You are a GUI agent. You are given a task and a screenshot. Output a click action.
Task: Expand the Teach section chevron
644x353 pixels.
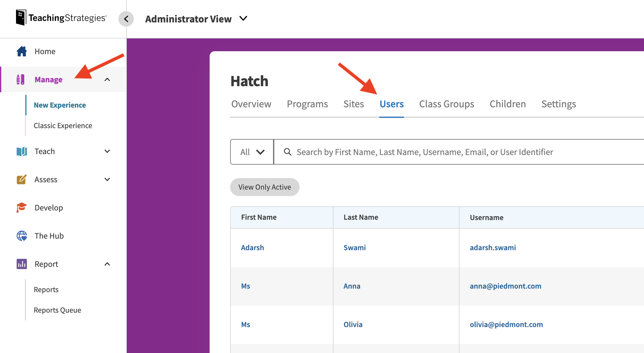click(107, 151)
